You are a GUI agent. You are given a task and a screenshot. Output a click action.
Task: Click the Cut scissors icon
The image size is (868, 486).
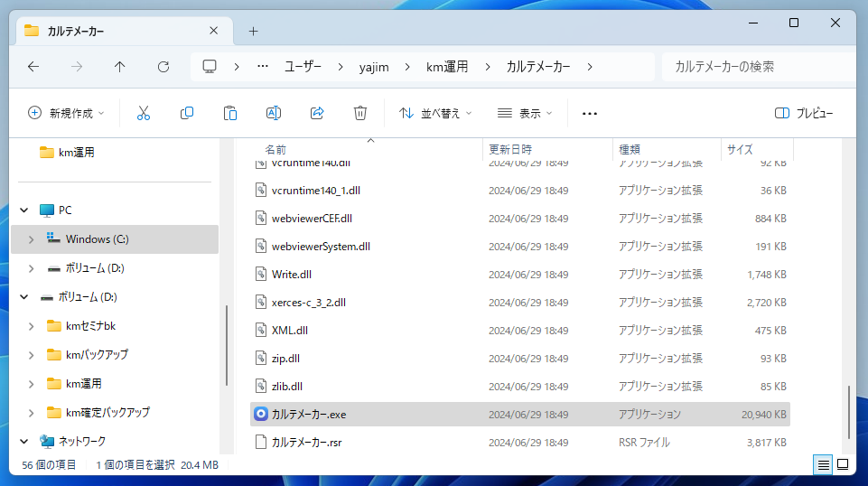[x=143, y=113]
